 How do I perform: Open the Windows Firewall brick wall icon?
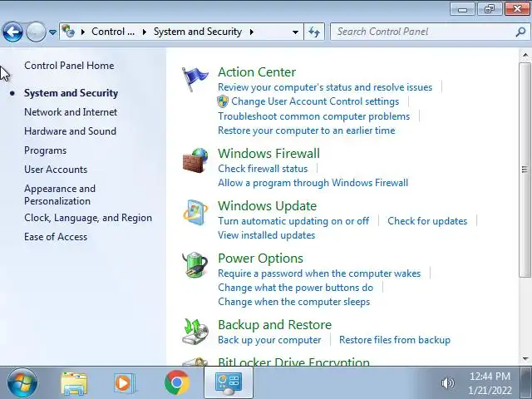[195, 160]
